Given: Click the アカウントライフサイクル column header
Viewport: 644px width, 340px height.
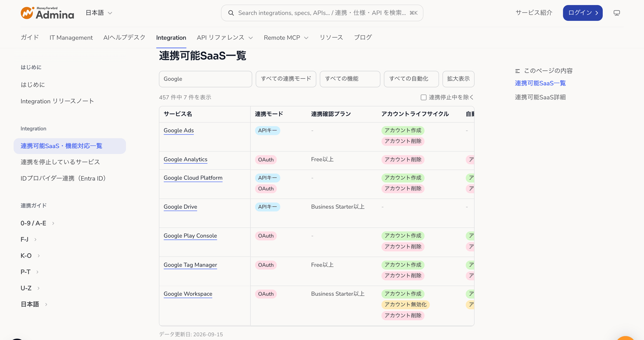Looking at the screenshot, I should (415, 114).
